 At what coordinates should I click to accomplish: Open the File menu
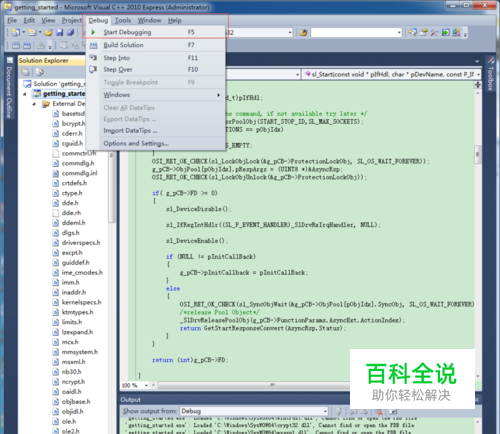coord(12,20)
